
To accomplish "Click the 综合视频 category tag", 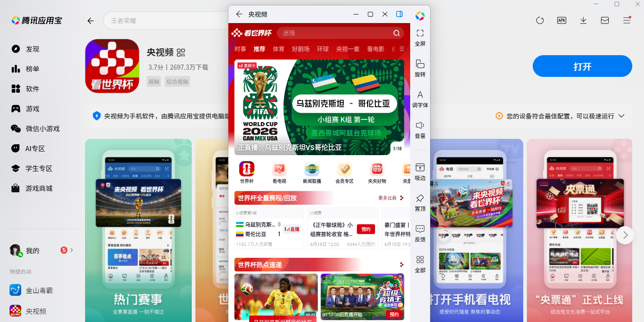I will click(x=177, y=81).
